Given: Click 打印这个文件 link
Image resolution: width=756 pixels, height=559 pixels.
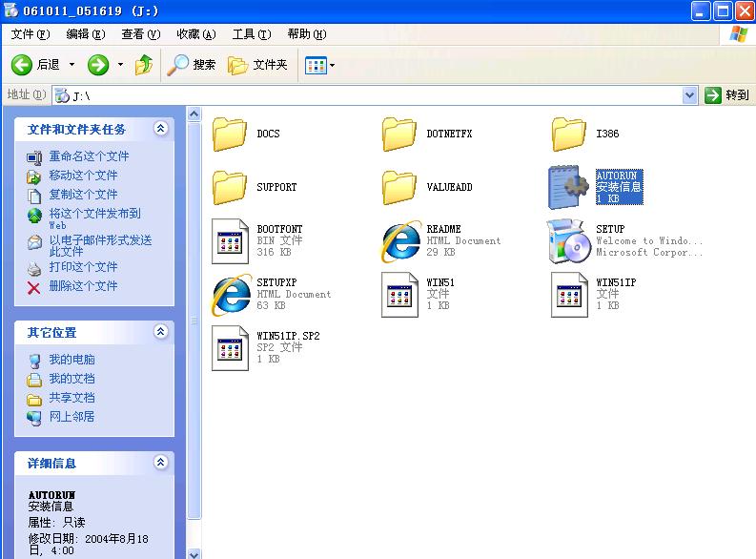Looking at the screenshot, I should click(83, 267).
